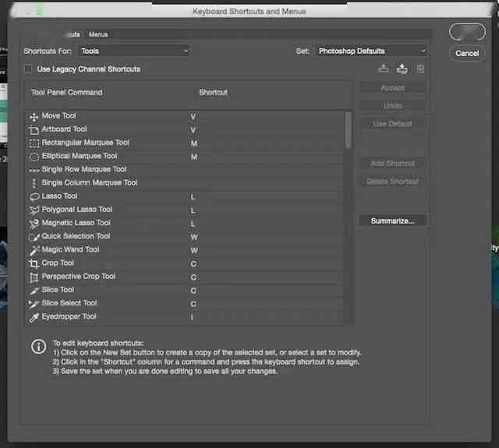The width and height of the screenshot is (499, 448).
Task: Enable Use Legacy Channel Shortcuts checkbox
Action: (x=28, y=69)
